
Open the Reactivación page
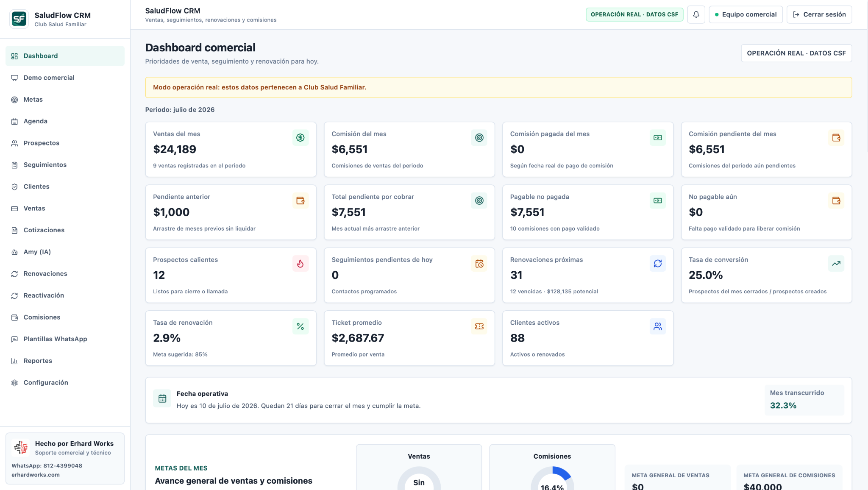point(65,295)
